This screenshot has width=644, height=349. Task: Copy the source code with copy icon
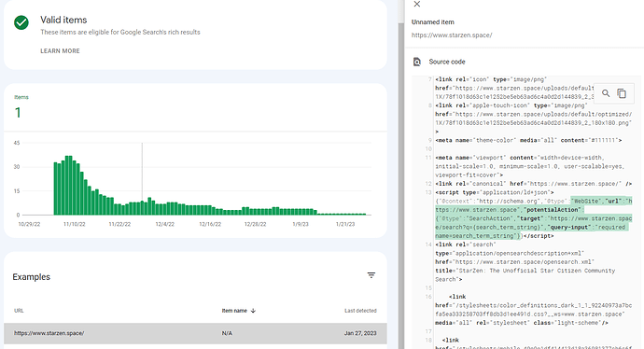(622, 93)
